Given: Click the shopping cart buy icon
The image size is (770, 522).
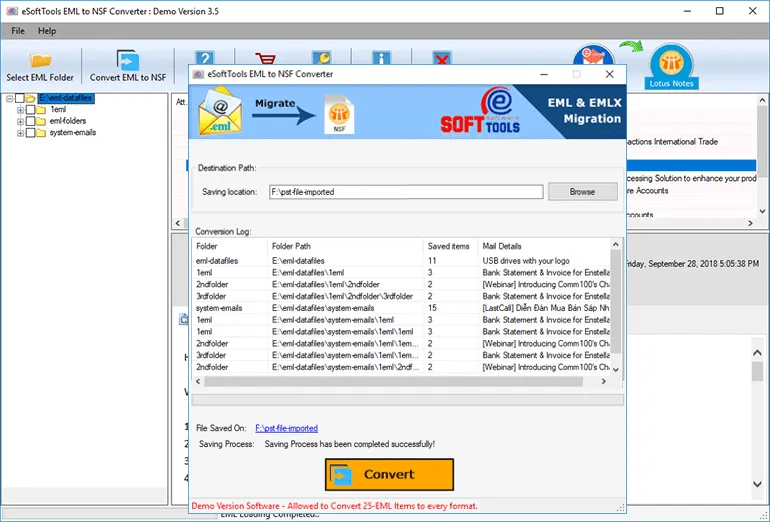Looking at the screenshot, I should coord(266,58).
